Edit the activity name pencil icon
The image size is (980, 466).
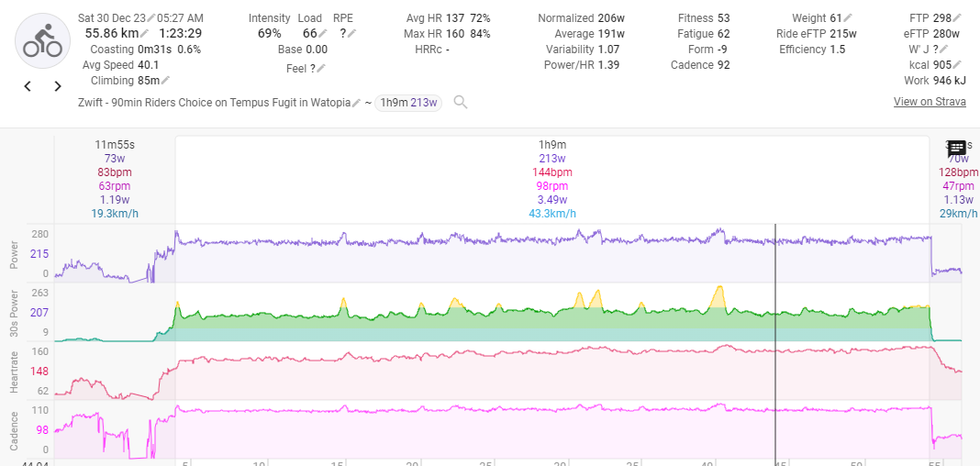356,103
